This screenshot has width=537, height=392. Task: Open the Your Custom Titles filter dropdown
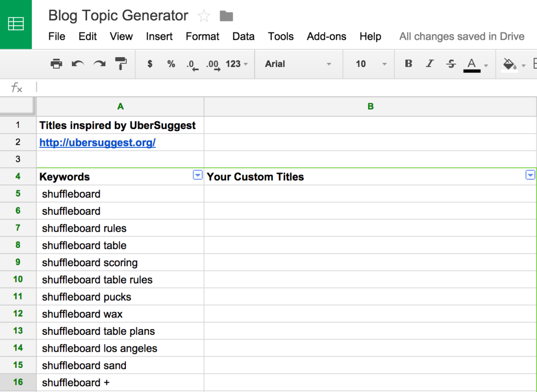530,175
